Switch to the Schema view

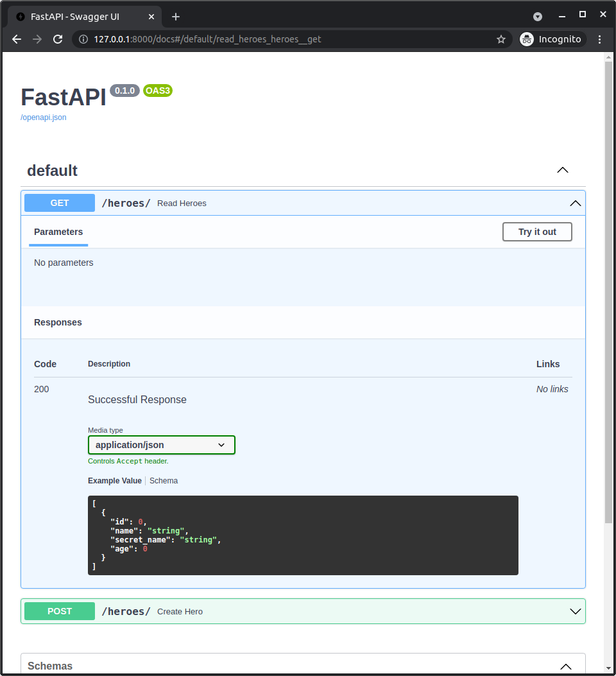[164, 480]
